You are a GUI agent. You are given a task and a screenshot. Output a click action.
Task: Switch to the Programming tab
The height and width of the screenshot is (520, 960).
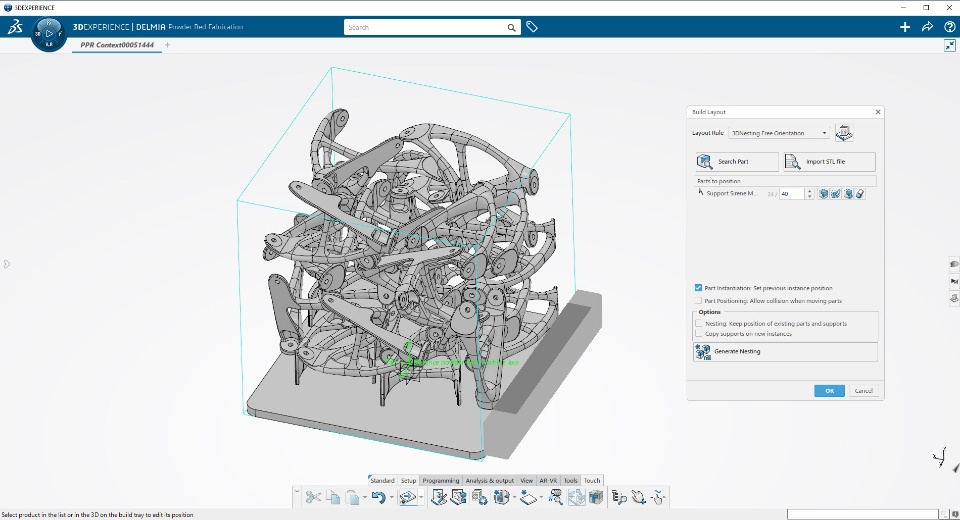coord(440,481)
